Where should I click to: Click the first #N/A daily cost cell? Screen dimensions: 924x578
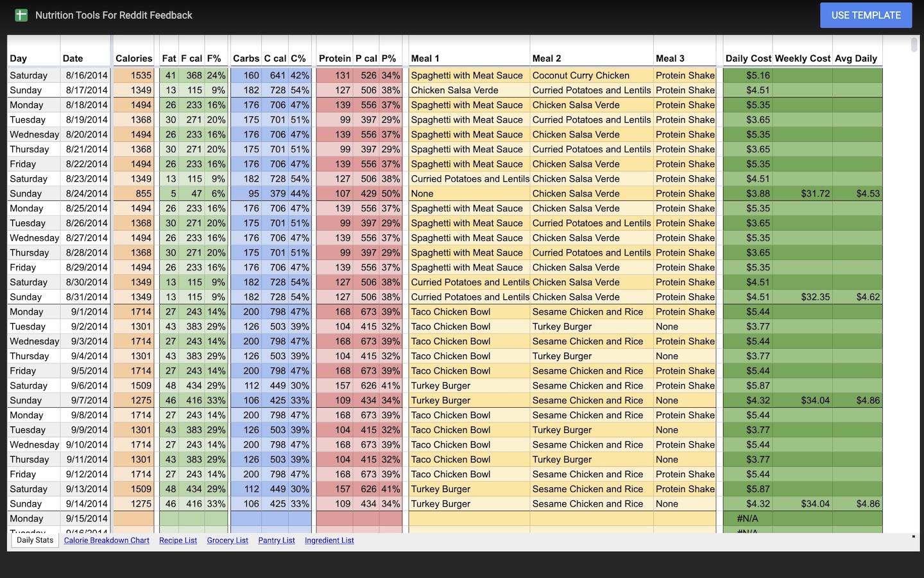click(x=748, y=518)
